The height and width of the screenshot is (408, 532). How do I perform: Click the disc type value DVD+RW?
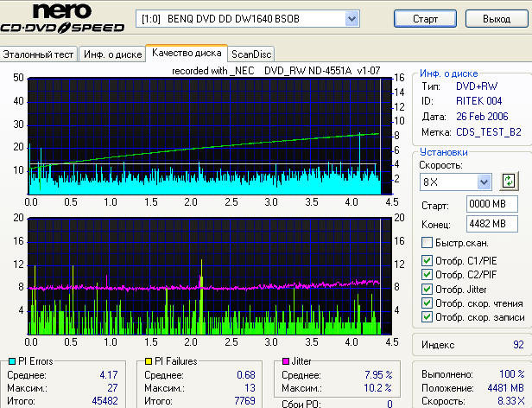pyautogui.click(x=477, y=86)
